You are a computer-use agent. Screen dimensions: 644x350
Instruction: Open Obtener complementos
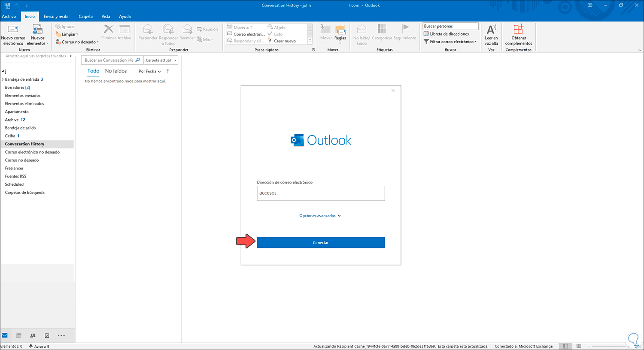click(519, 35)
